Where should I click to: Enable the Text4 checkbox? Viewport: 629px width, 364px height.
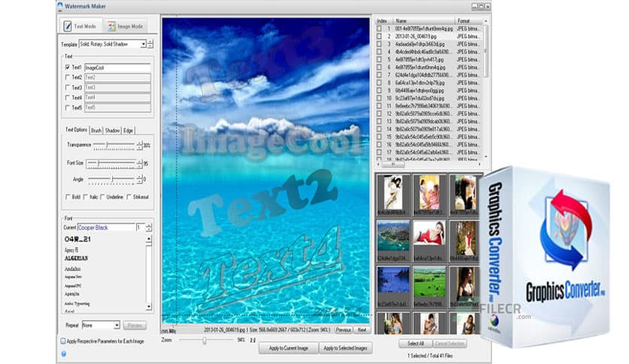68,98
